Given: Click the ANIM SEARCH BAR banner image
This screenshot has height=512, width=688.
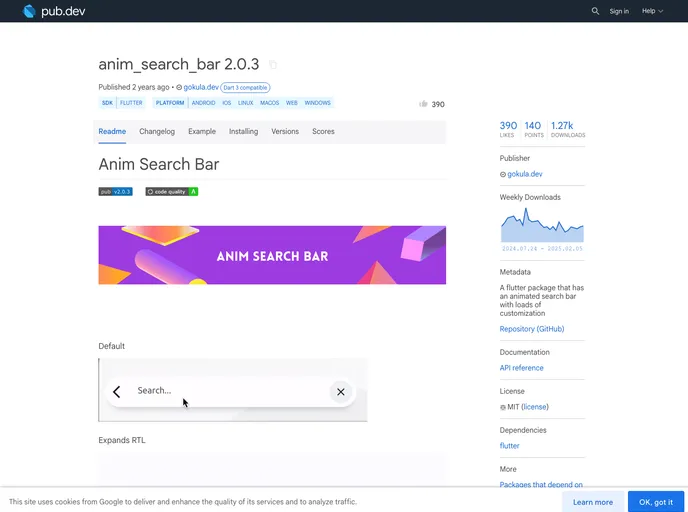Looking at the screenshot, I should (272, 255).
